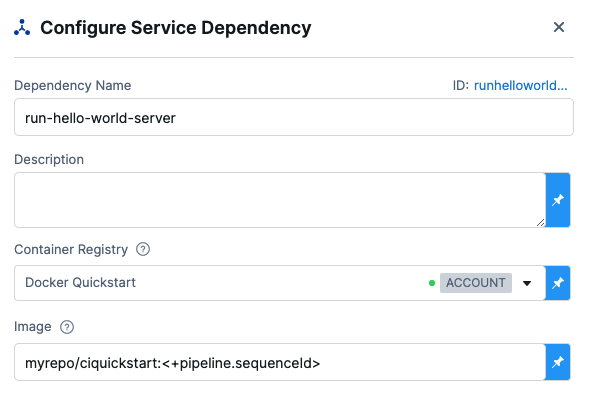The image size is (592, 397).
Task: Click the pin icon next to Description
Action: [558, 200]
